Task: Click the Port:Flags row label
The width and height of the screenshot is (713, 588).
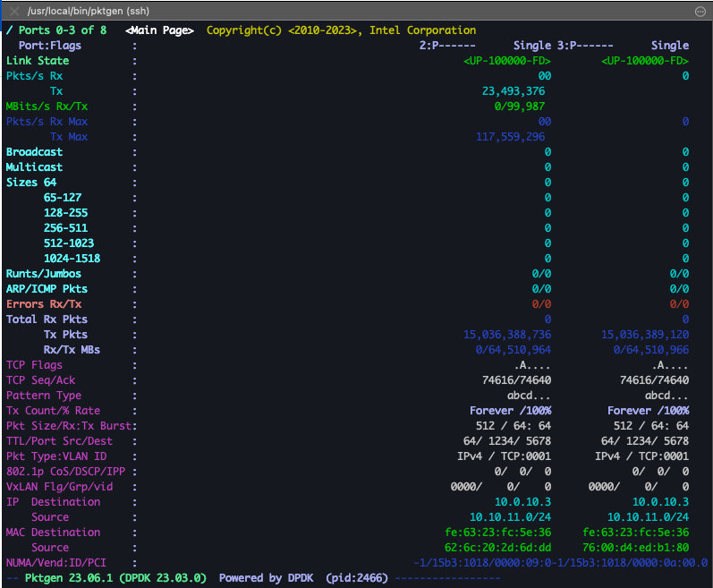Action: pos(50,46)
